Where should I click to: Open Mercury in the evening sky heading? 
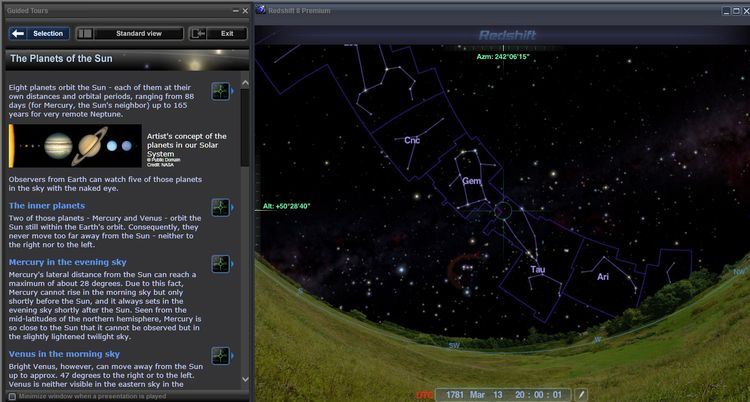pyautogui.click(x=67, y=262)
